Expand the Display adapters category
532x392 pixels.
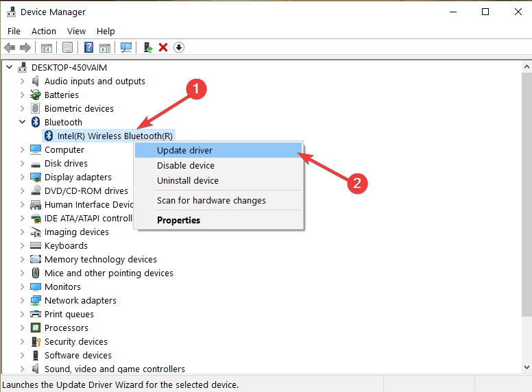(x=22, y=177)
